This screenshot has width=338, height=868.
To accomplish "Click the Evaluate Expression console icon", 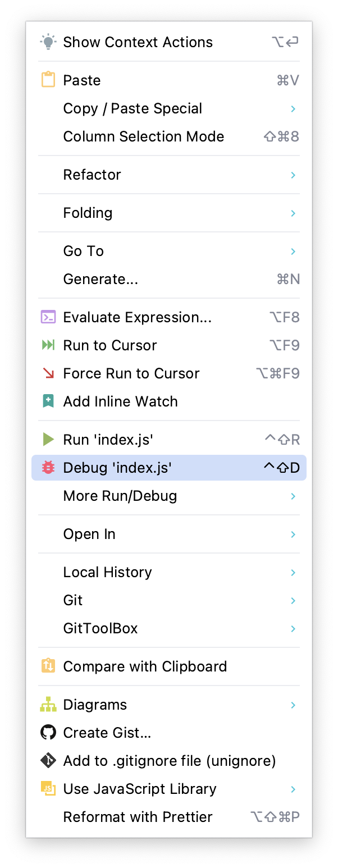I will (x=48, y=317).
